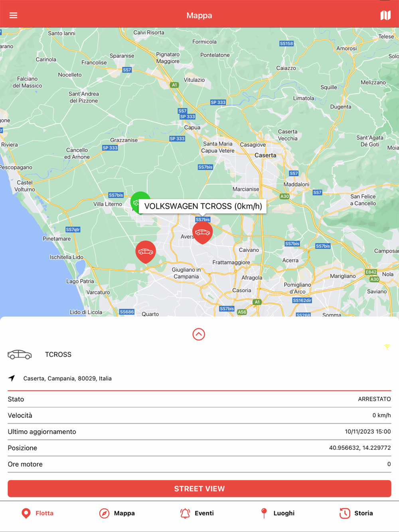Image resolution: width=399 pixels, height=532 pixels.
Task: Open the Luoghi tab
Action: (x=277, y=513)
